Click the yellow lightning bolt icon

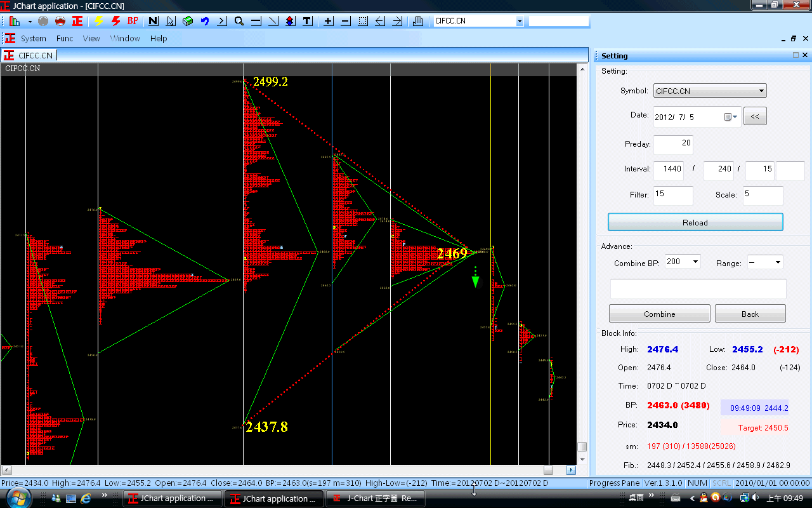(x=98, y=21)
